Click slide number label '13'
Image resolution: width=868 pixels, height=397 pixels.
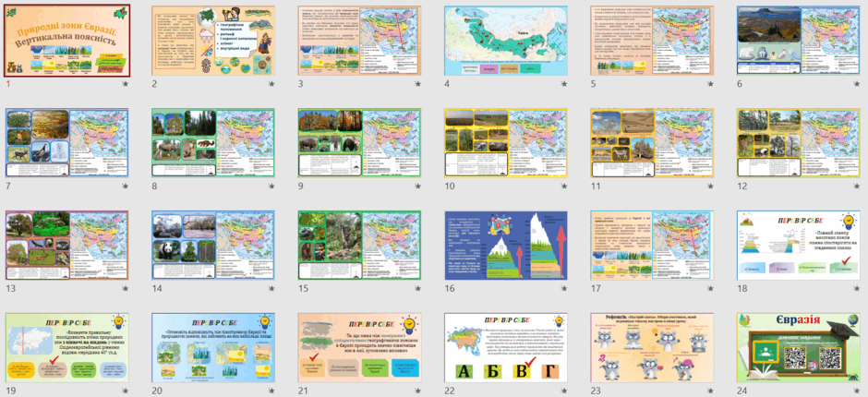[10, 289]
